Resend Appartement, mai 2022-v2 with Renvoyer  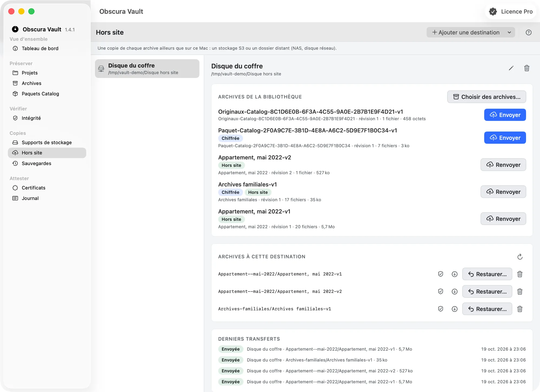(x=503, y=165)
